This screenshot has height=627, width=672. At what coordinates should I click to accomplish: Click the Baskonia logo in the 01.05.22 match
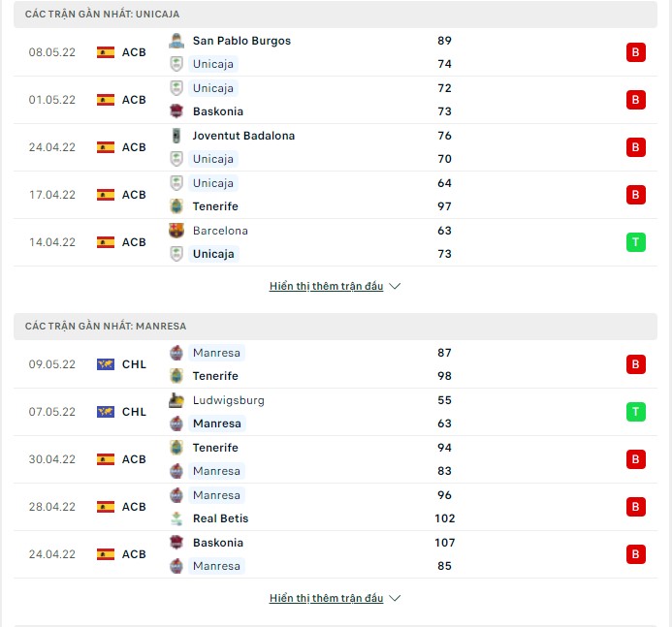coord(176,111)
